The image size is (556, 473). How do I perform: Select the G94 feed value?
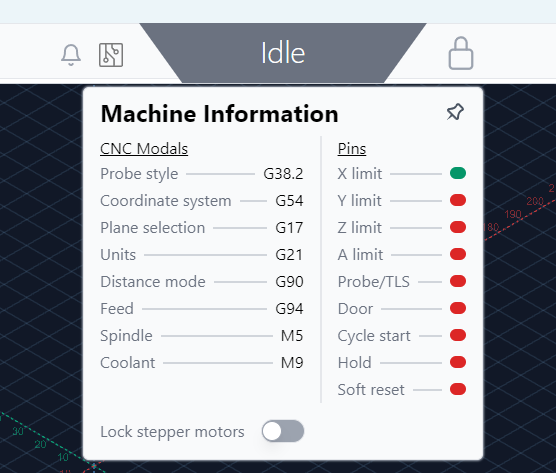tap(289, 309)
